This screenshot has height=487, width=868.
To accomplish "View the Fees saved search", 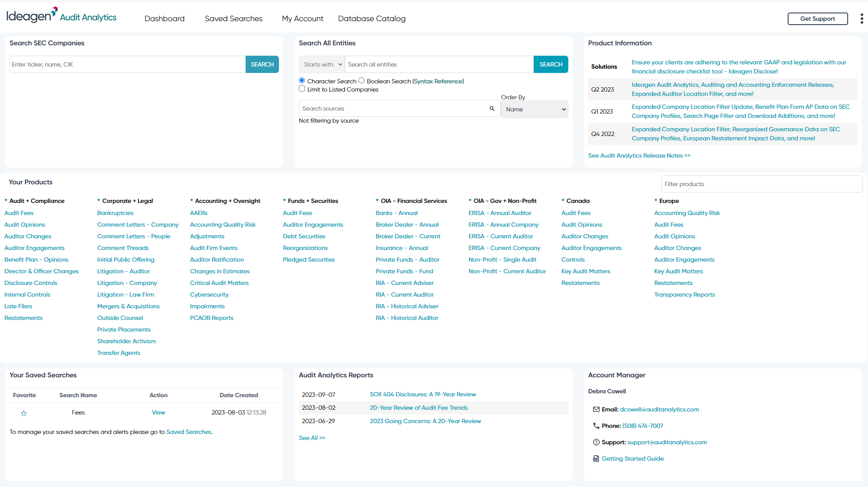I will [158, 412].
